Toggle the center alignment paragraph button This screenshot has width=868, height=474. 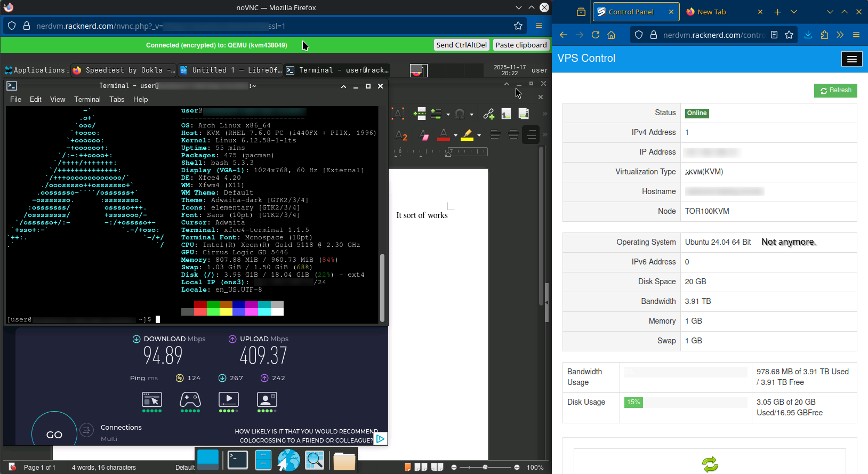coord(513,135)
